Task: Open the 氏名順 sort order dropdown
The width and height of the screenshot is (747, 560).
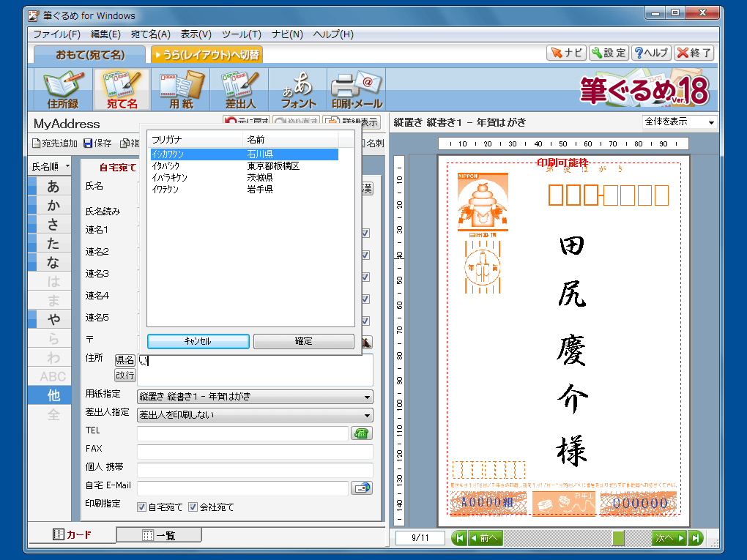Action: coord(50,167)
